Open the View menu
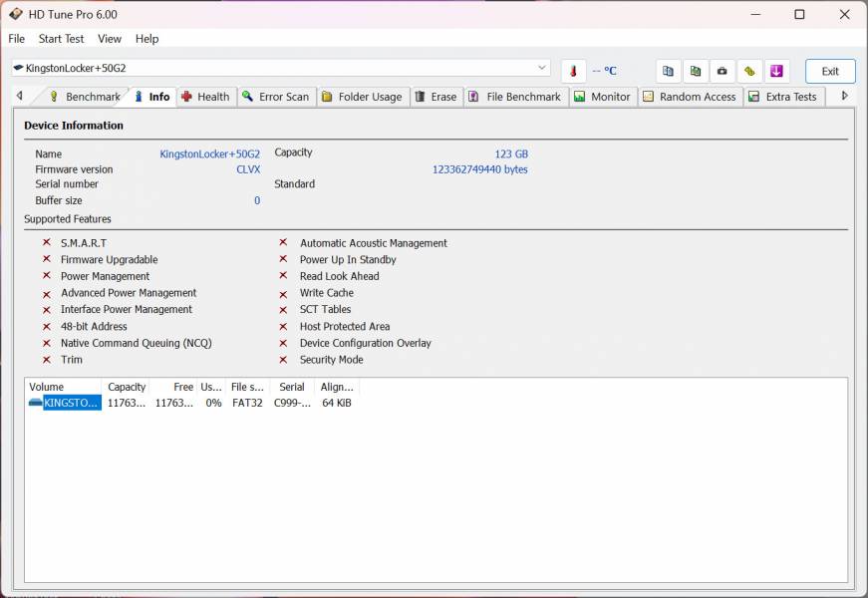This screenshot has height=598, width=868. (109, 39)
